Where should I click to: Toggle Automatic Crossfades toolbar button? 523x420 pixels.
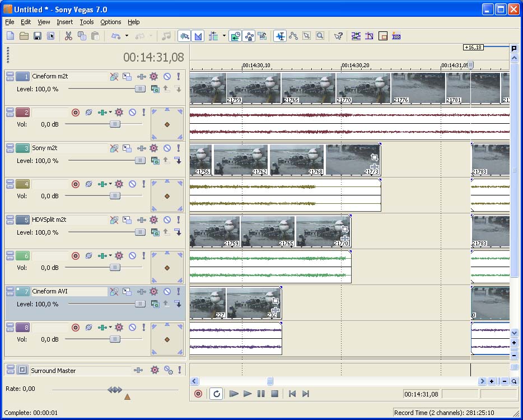pyautogui.click(x=198, y=36)
